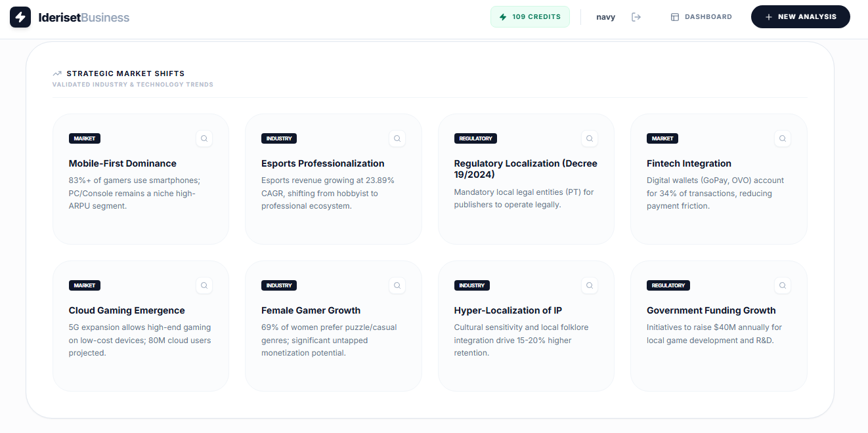The image size is (868, 433).
Task: Click the navy account name
Action: [x=605, y=16]
